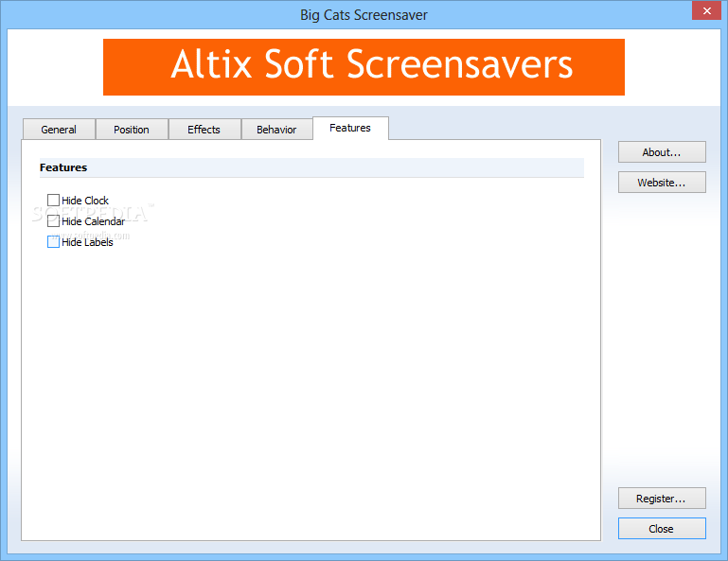Image resolution: width=728 pixels, height=561 pixels.
Task: Click the Features tab
Action: pyautogui.click(x=350, y=128)
